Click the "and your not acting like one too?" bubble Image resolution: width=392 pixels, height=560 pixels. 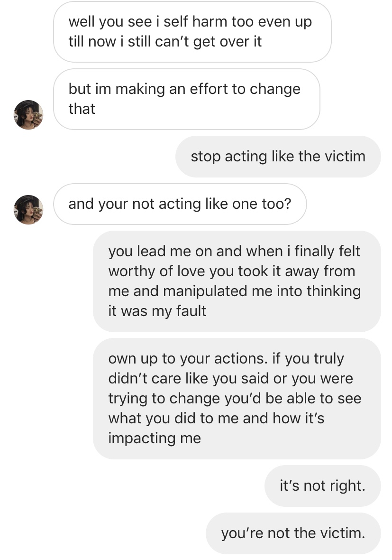click(x=180, y=204)
